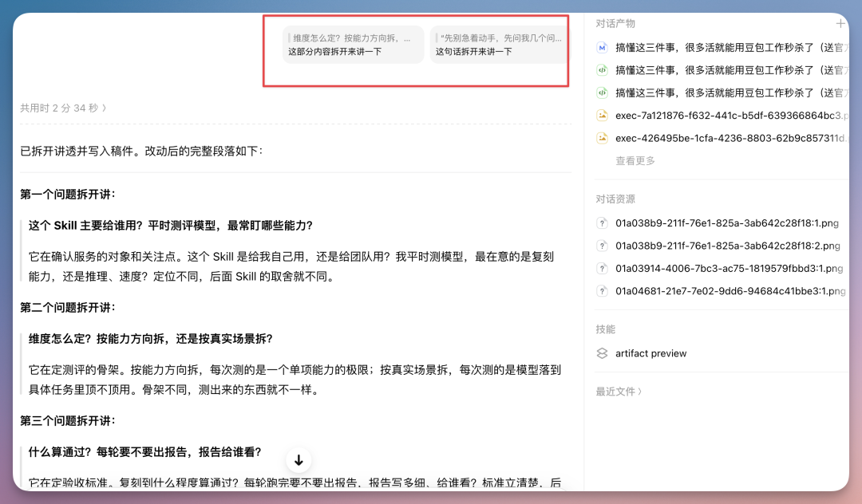Click the heading 第三个问题拆开讲：
The width and height of the screenshot is (862, 504).
[x=68, y=420]
